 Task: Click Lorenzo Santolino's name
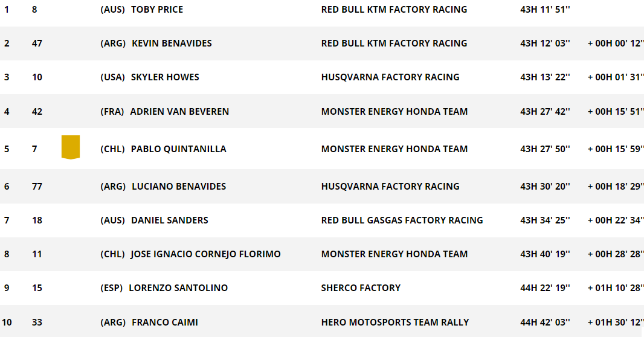pos(178,287)
